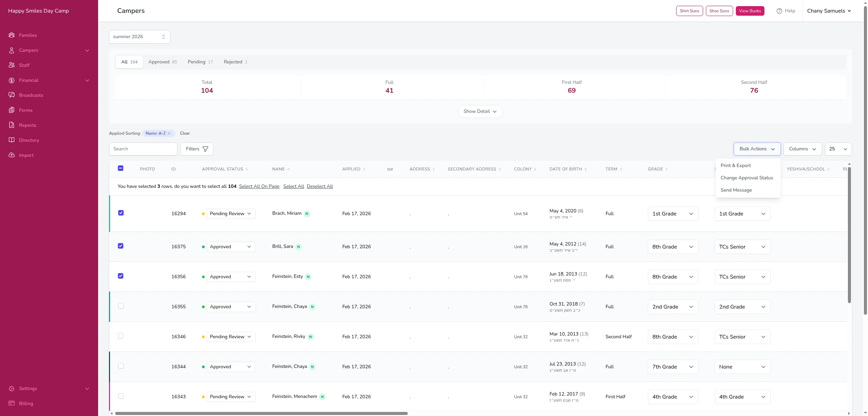Open 8th Grade dropdown for Brill, Sara
This screenshot has height=416, width=868.
point(673,247)
